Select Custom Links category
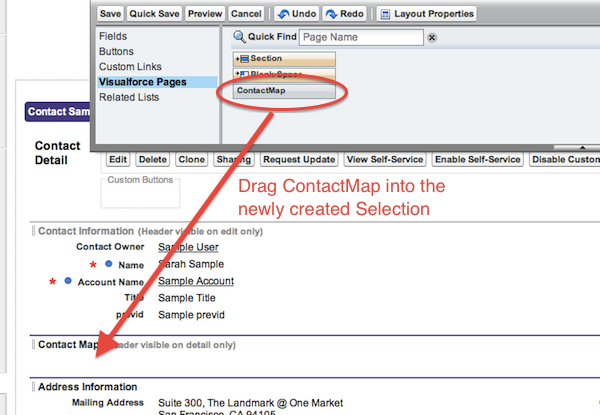 coord(130,67)
